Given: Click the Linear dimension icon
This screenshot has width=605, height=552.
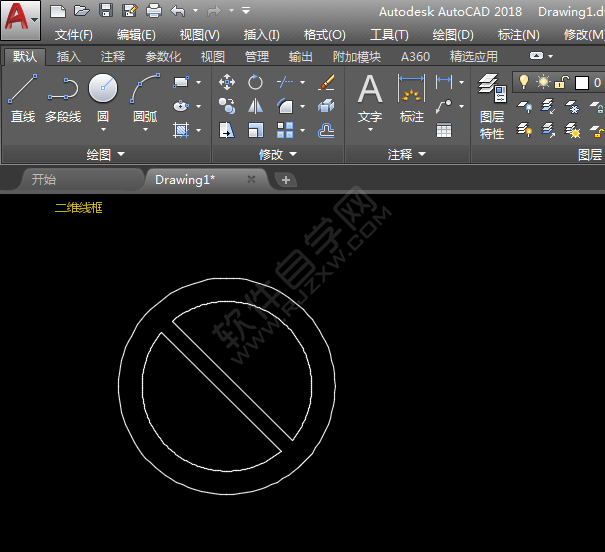Looking at the screenshot, I should (444, 82).
